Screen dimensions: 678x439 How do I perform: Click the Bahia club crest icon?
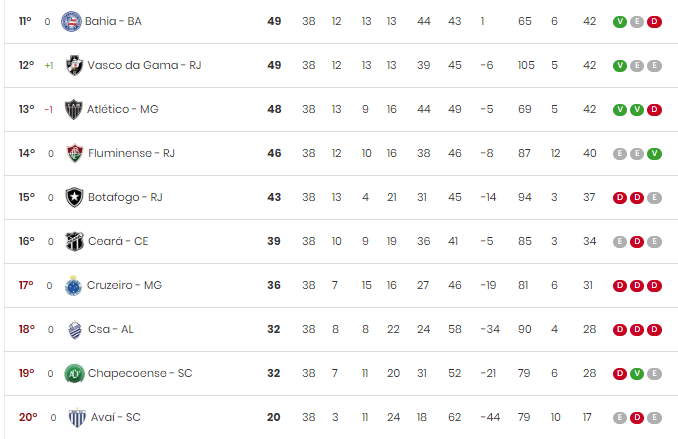pos(71,21)
